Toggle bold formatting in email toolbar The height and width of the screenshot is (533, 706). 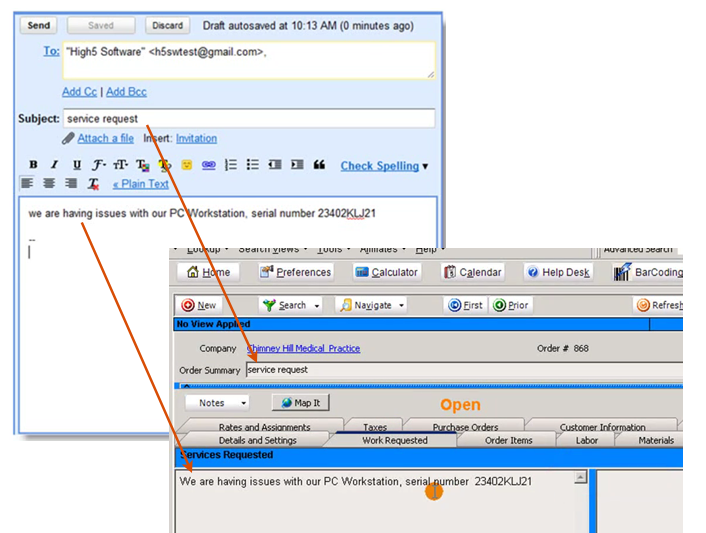33,165
